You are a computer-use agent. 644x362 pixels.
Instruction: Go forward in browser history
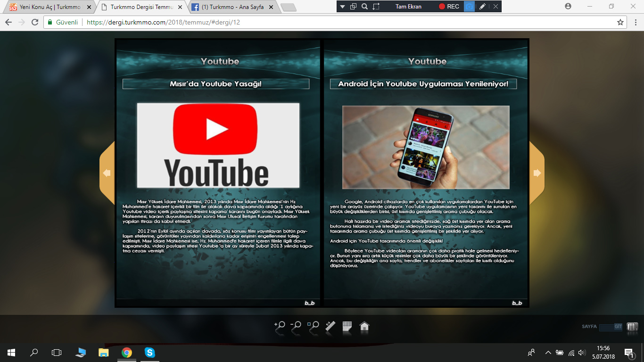coord(22,22)
